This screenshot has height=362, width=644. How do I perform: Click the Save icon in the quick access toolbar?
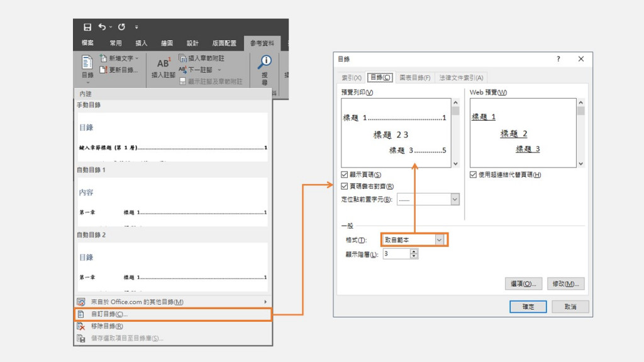click(x=87, y=27)
